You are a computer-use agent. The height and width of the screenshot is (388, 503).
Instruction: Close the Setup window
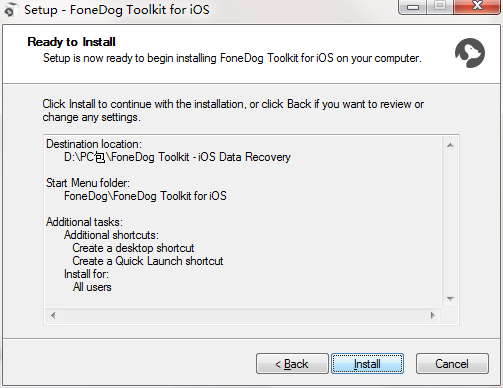coord(477,7)
